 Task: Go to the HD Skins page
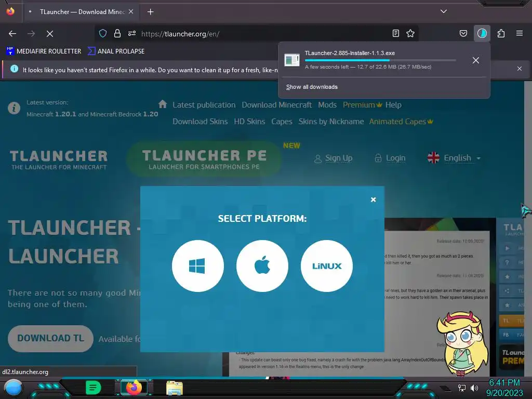click(249, 122)
